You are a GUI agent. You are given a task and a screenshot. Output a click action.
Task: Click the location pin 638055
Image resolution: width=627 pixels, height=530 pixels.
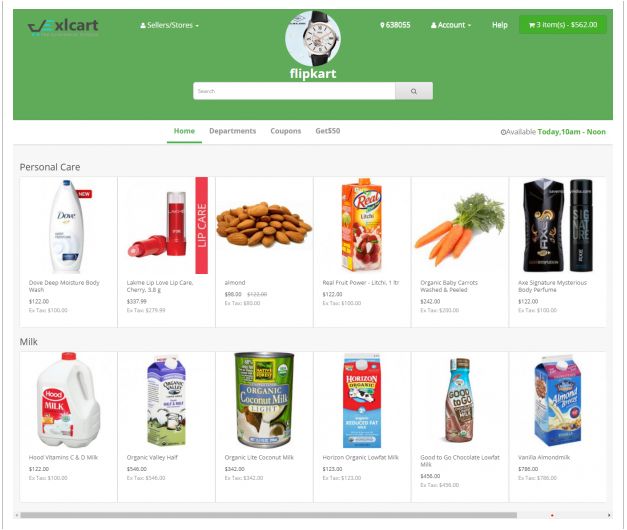point(395,25)
